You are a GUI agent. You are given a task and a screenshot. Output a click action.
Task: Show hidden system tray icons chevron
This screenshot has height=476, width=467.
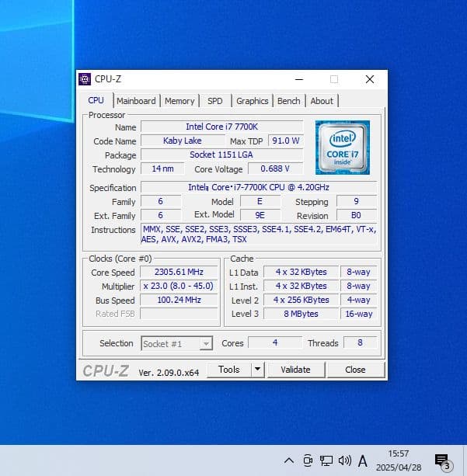pos(289,460)
